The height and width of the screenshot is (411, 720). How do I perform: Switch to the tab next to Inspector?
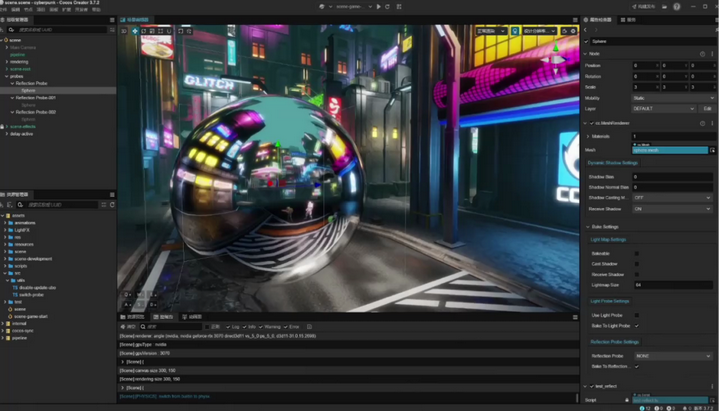click(x=628, y=20)
